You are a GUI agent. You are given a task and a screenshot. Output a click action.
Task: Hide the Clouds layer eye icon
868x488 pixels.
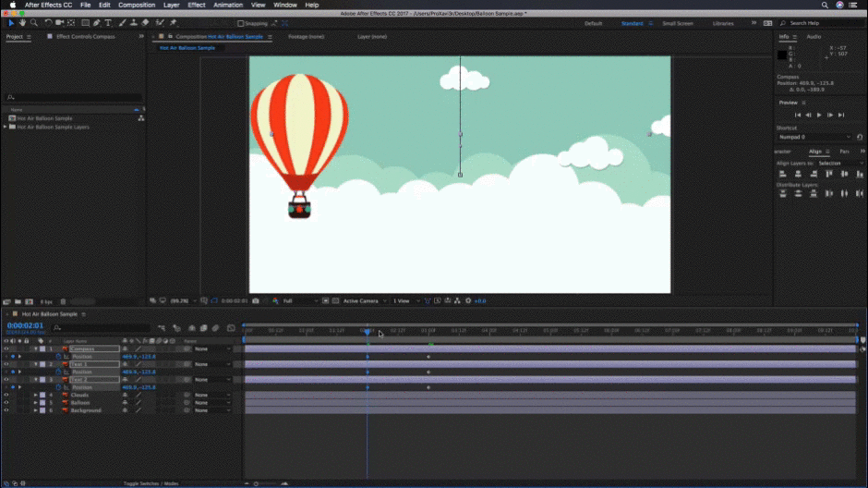point(6,395)
